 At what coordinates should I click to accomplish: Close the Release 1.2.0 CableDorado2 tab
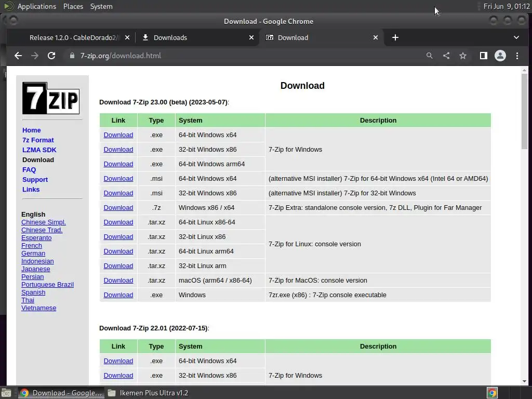pos(127,37)
